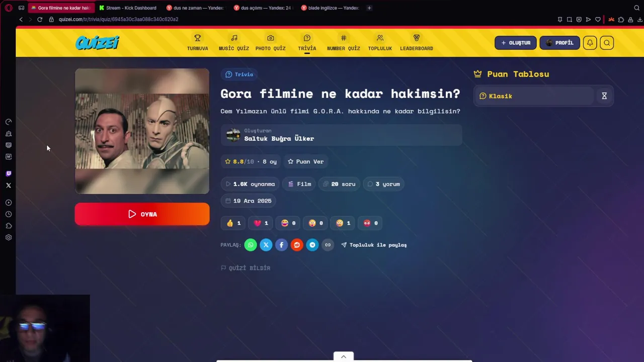
Task: Open browsing history clock in sidebar
Action: pos(9,214)
